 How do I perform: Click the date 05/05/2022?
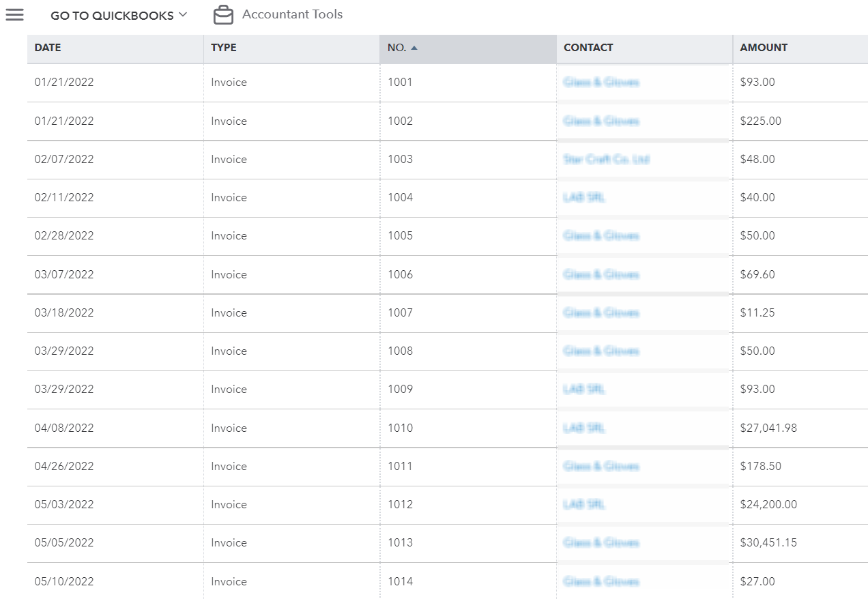64,542
